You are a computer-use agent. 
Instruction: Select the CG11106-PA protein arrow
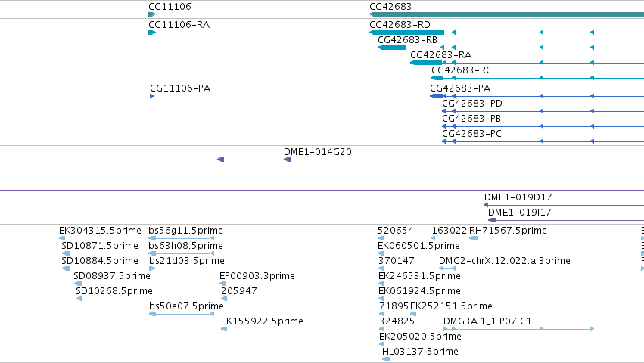pos(152,96)
